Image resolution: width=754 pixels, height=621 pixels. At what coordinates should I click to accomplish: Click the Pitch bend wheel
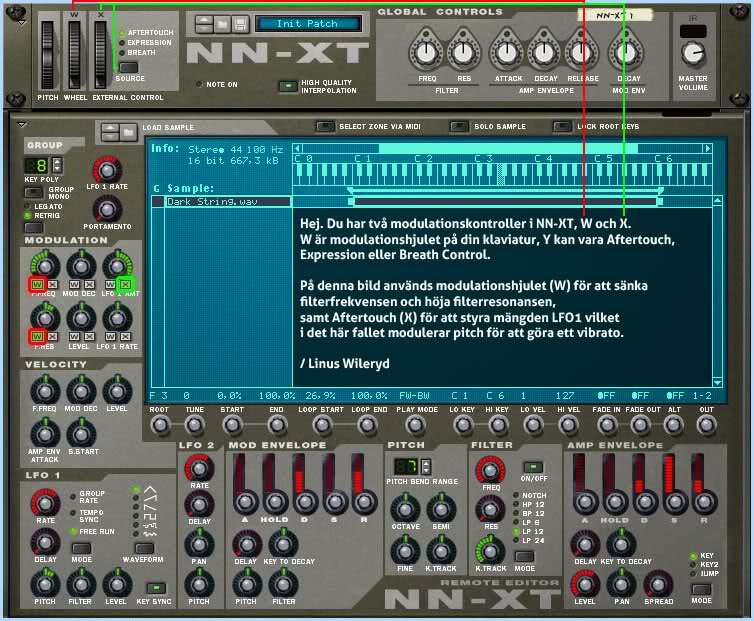click(47, 55)
